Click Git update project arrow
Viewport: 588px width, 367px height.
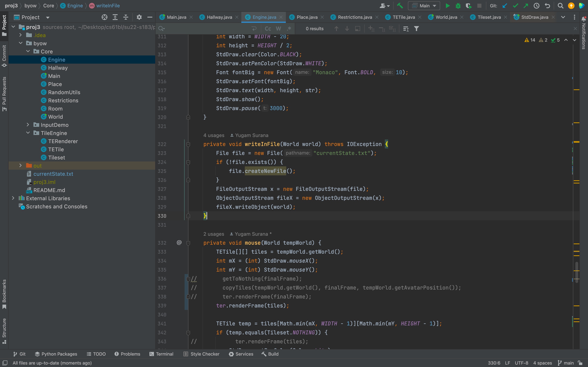[505, 6]
